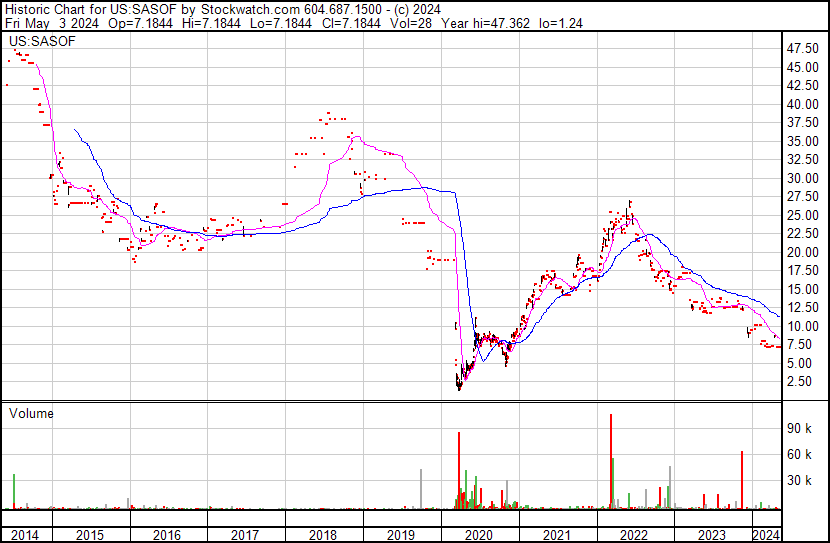Select the 2024 year label
This screenshot has height=543, width=830.
[x=766, y=535]
